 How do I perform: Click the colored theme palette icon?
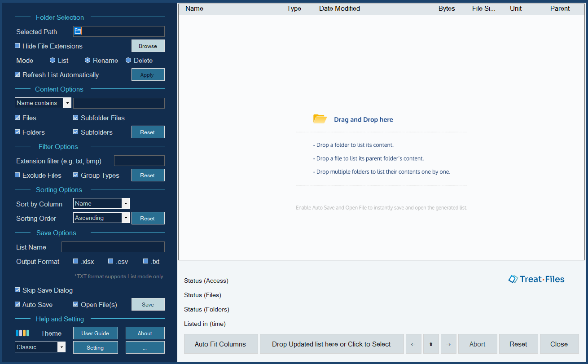pos(22,333)
